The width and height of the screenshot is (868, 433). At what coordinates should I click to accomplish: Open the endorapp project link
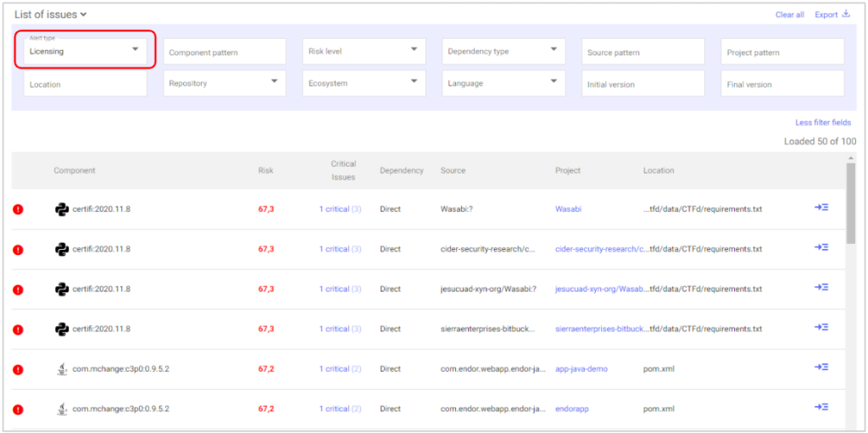pyautogui.click(x=572, y=408)
